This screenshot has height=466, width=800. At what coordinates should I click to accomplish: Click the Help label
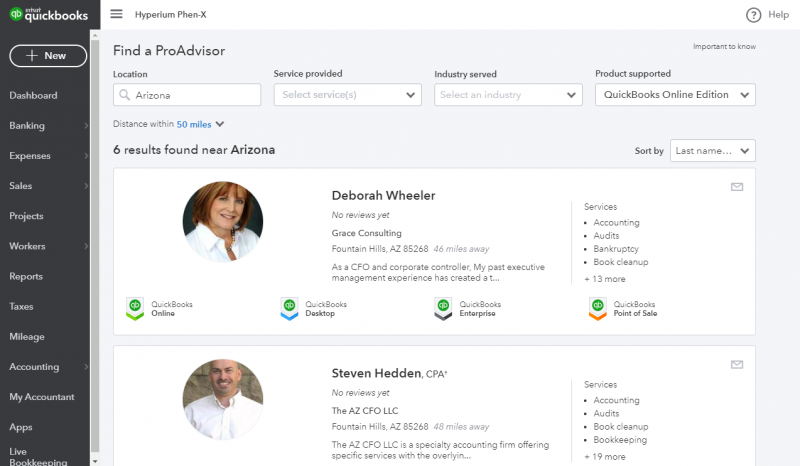pos(779,15)
